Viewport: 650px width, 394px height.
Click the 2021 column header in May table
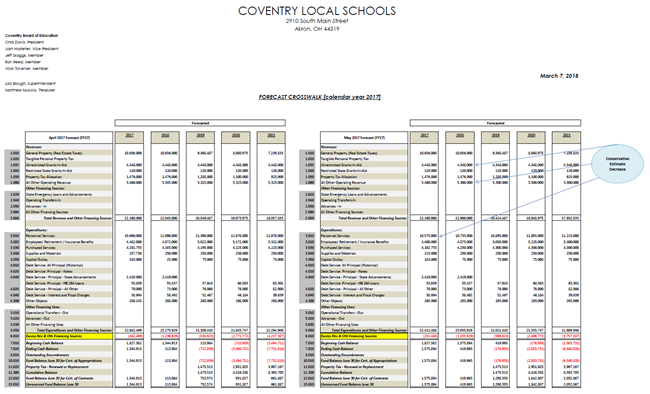pos(566,138)
